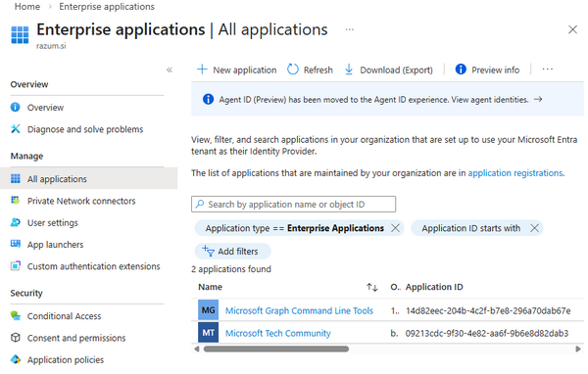Click the Name column header

(210, 287)
